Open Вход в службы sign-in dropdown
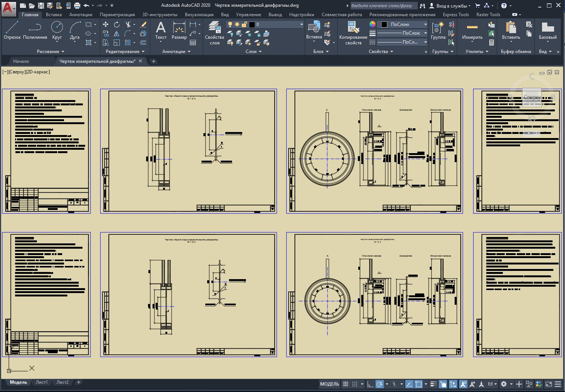 [x=450, y=6]
